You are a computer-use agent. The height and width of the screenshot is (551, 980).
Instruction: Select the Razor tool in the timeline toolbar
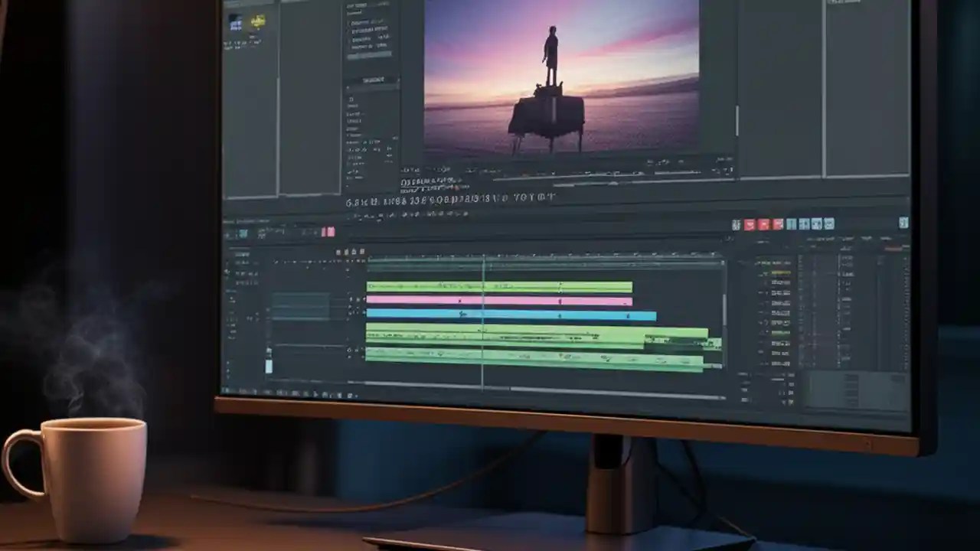coord(346,252)
